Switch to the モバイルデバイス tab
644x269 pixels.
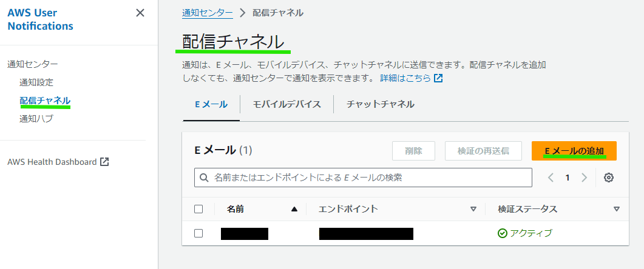pyautogui.click(x=286, y=105)
